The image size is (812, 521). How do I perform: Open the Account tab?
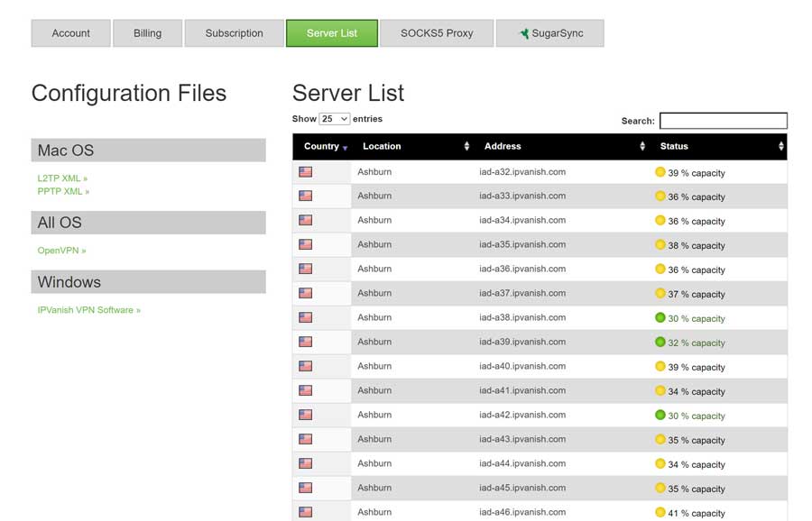pos(71,33)
